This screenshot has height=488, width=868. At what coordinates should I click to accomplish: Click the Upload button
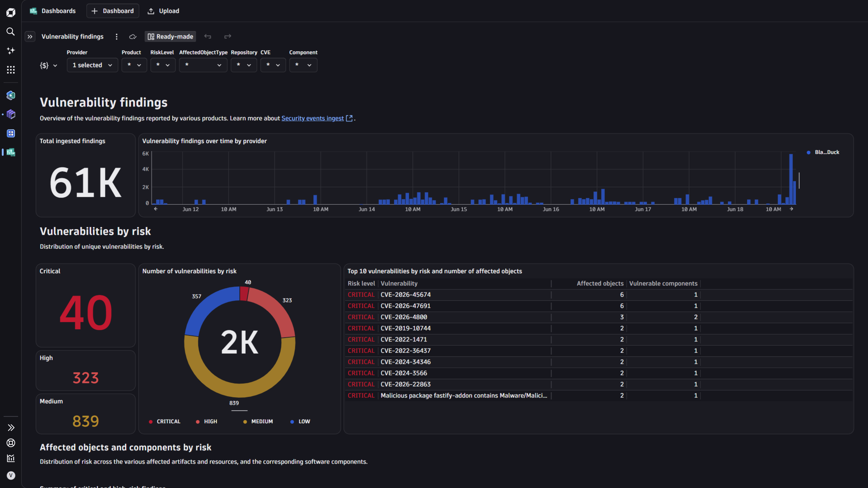[x=163, y=11]
